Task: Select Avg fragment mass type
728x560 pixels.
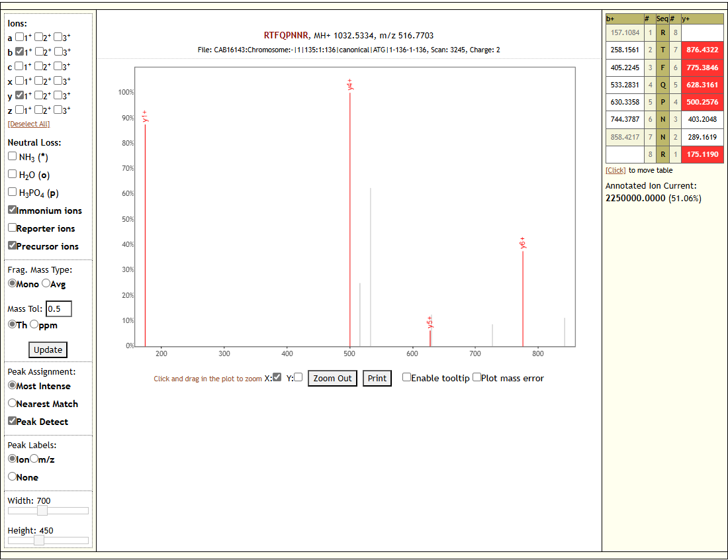Action: click(46, 283)
